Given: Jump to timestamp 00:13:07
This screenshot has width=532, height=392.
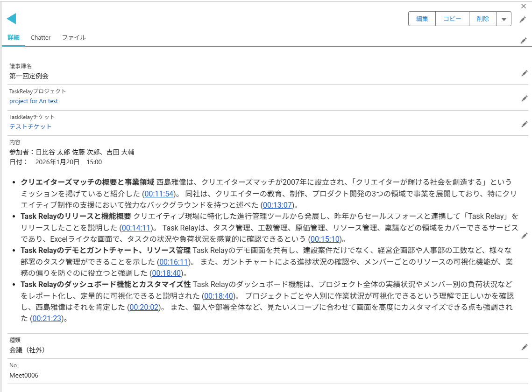Looking at the screenshot, I should coord(277,205).
